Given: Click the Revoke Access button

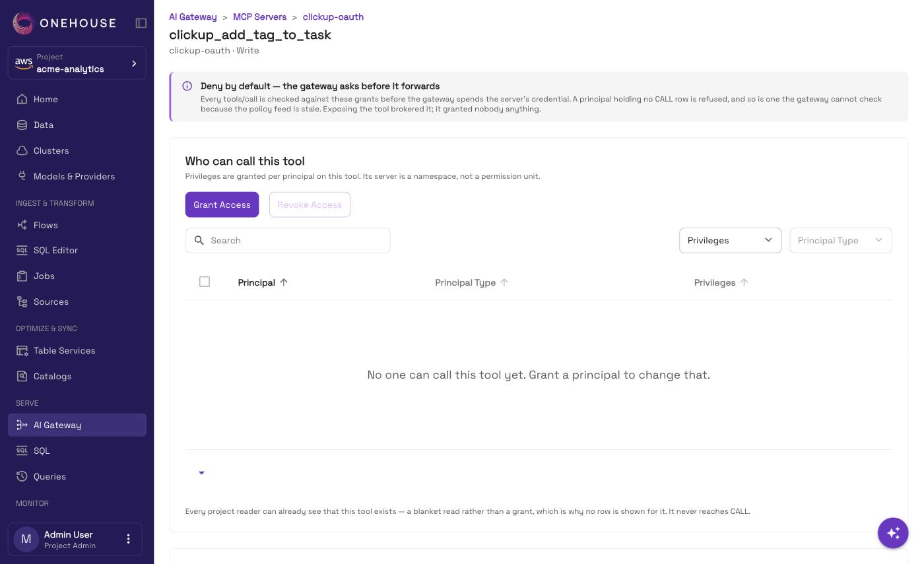Looking at the screenshot, I should point(310,204).
